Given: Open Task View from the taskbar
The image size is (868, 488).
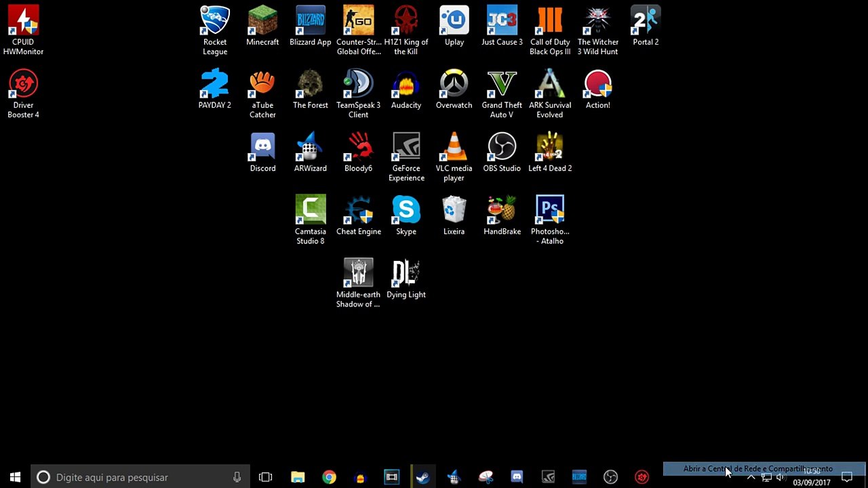Looking at the screenshot, I should [x=265, y=477].
